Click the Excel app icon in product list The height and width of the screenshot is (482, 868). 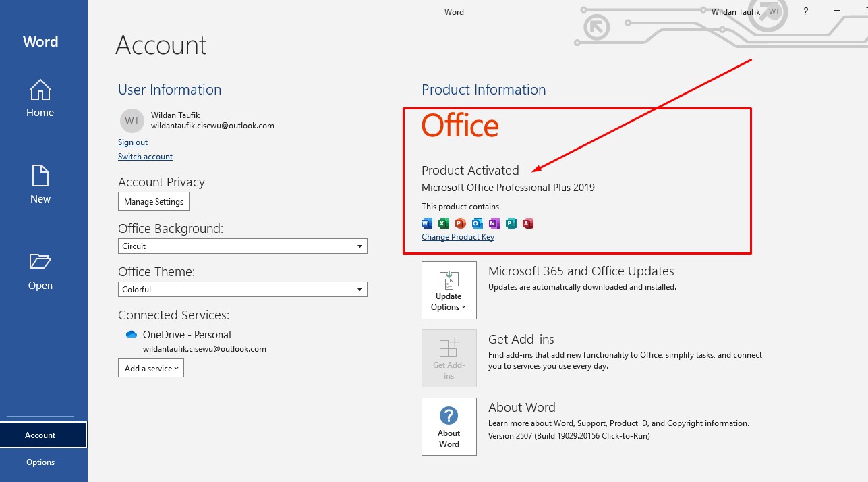443,223
